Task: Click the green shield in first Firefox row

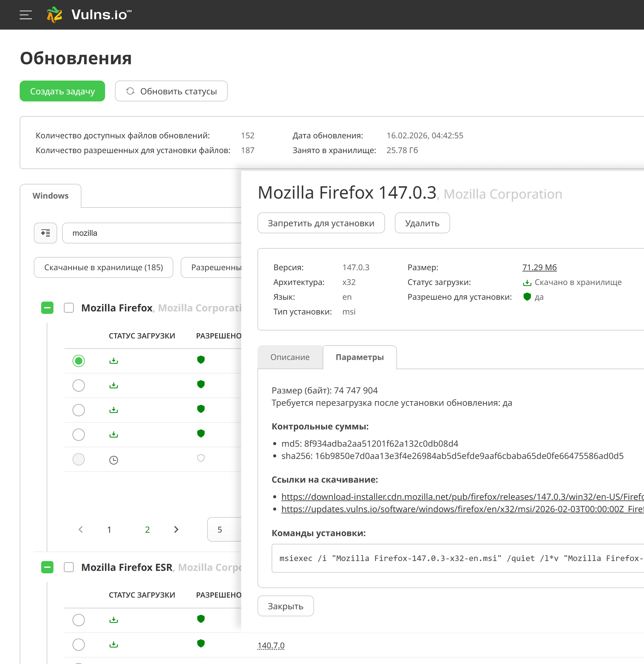Action: point(201,360)
